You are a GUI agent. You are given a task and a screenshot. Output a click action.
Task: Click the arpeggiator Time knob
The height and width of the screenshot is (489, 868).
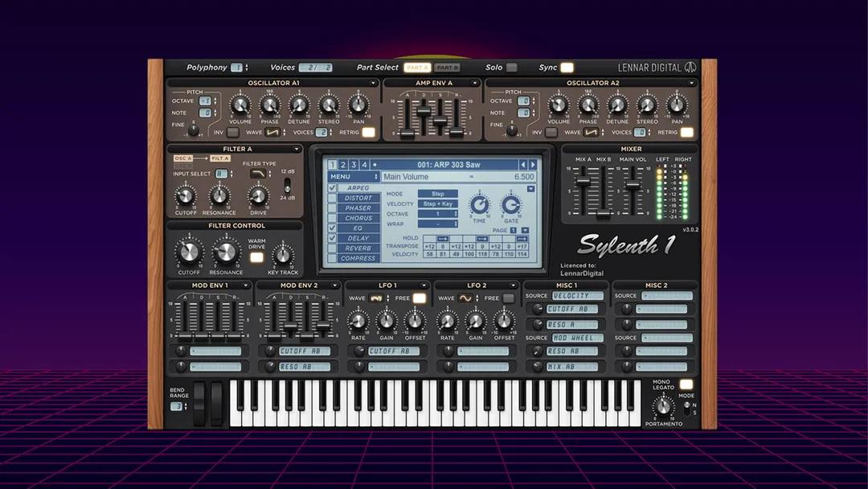tap(479, 205)
